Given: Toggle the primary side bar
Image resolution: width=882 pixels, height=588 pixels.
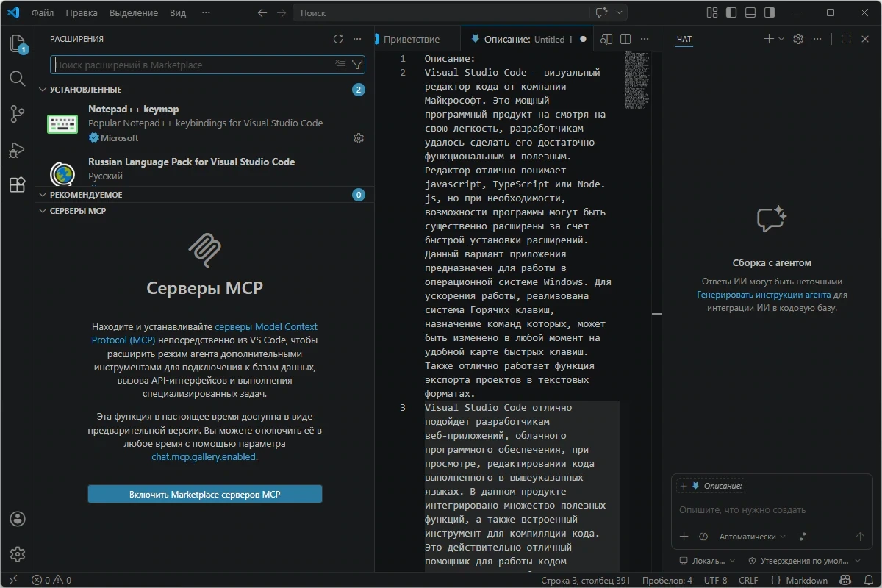Looking at the screenshot, I should [x=731, y=12].
